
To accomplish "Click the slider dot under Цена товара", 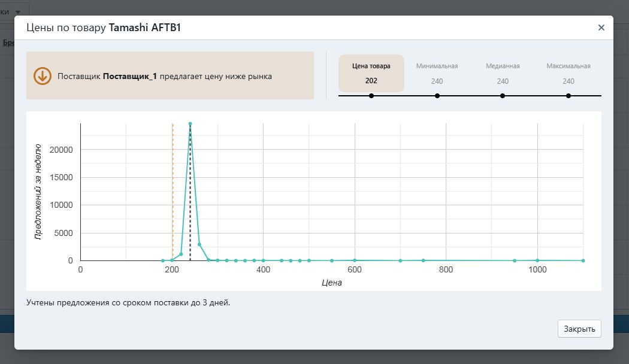I will coord(371,96).
